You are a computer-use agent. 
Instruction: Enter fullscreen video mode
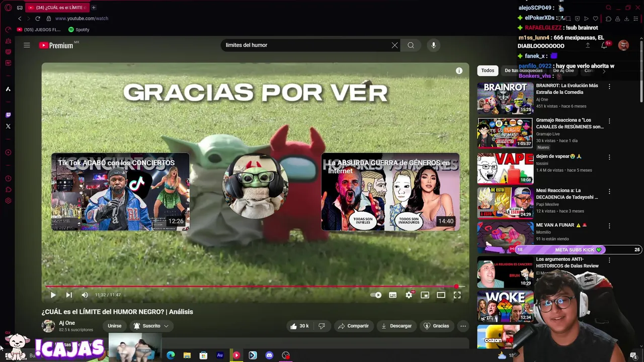(x=457, y=295)
